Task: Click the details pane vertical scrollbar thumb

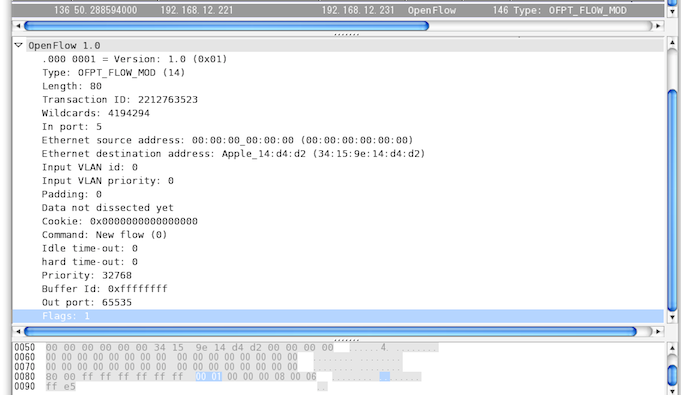Action: pyautogui.click(x=672, y=200)
